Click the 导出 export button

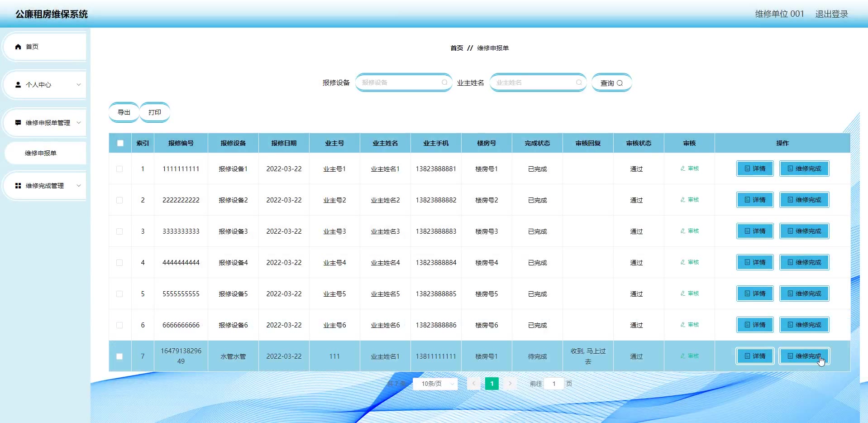pyautogui.click(x=124, y=112)
